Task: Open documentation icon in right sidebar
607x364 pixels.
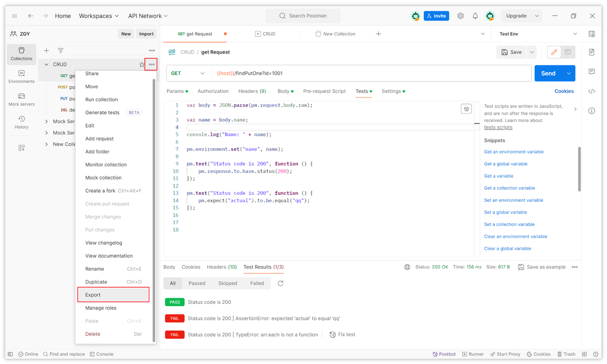Action: tap(592, 52)
